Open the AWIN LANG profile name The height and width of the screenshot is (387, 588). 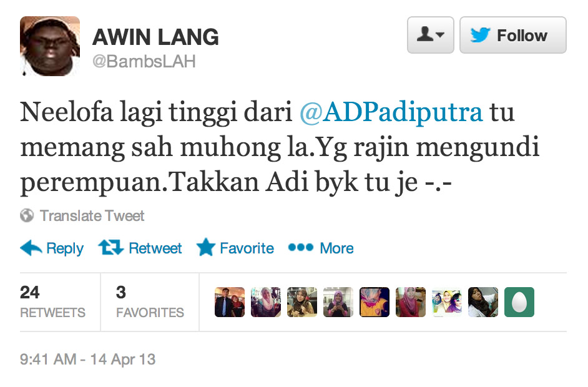pyautogui.click(x=155, y=37)
